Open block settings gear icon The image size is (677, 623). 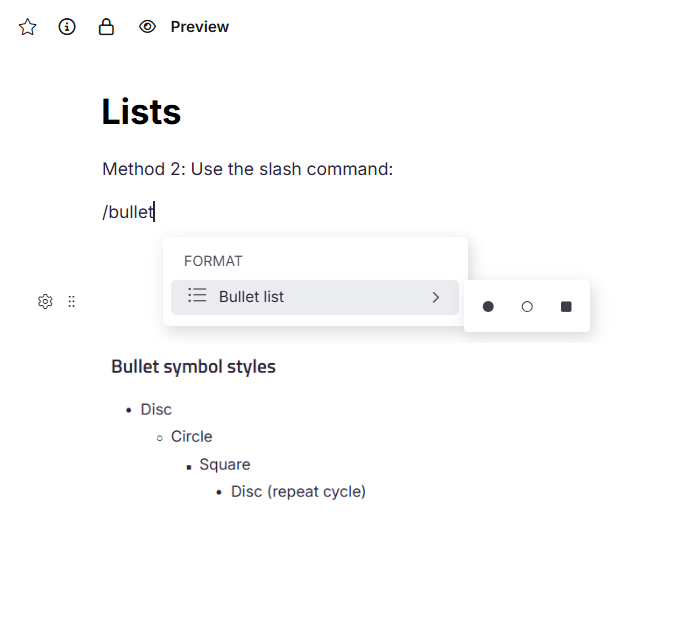(x=45, y=301)
